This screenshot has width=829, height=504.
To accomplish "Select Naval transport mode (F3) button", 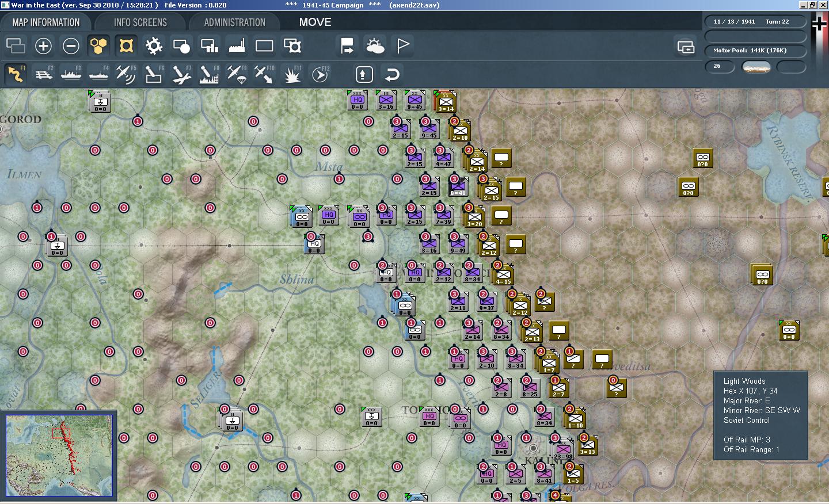I will pos(71,74).
